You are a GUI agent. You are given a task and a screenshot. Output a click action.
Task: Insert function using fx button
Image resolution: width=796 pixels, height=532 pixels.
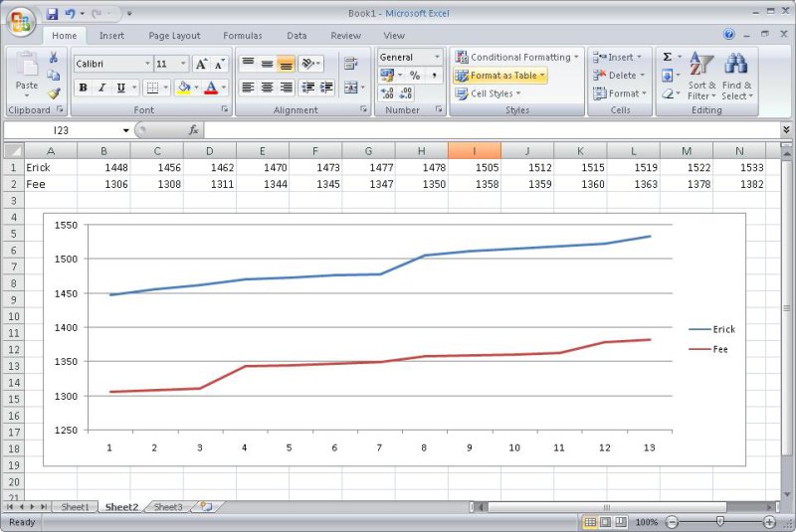click(x=193, y=130)
